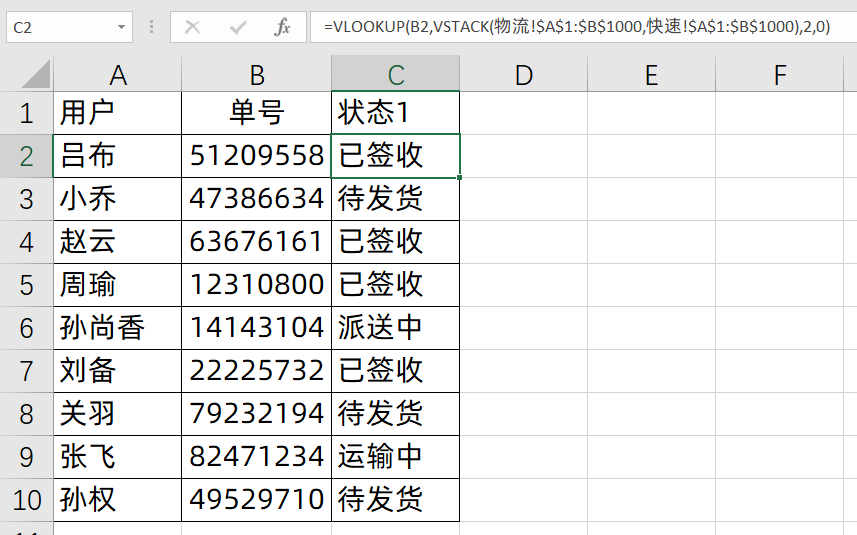Select 待发货 status in 关羽's row
The width and height of the screenshot is (857, 535).
(x=396, y=414)
